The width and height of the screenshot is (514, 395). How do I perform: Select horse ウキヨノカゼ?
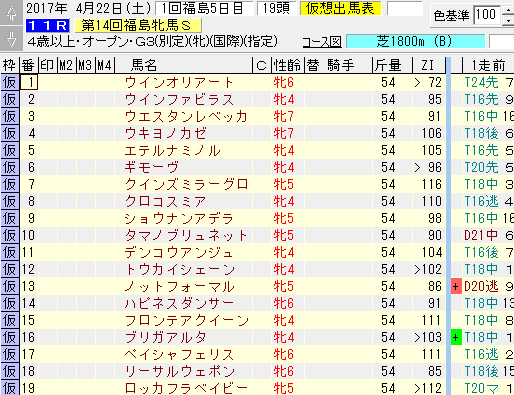tap(165, 133)
